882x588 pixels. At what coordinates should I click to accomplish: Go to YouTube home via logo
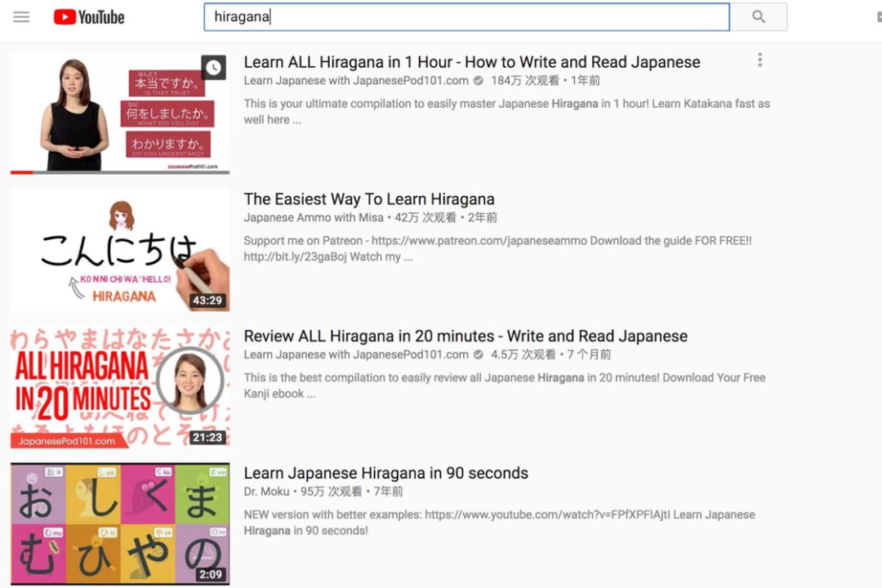89,17
